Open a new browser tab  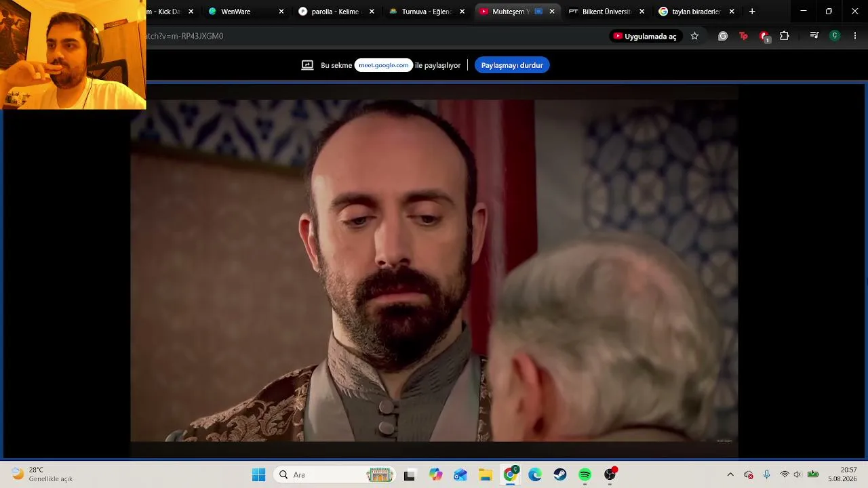coord(752,12)
